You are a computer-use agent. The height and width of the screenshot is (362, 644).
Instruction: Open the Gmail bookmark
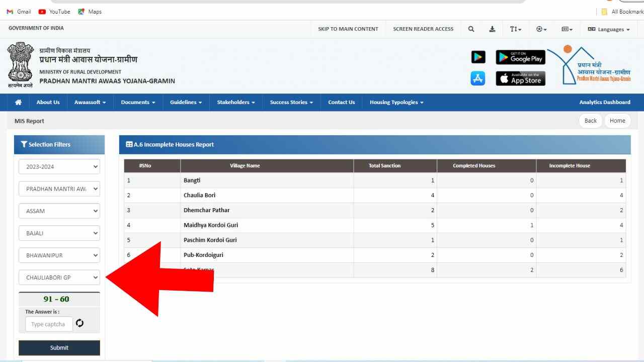point(19,12)
